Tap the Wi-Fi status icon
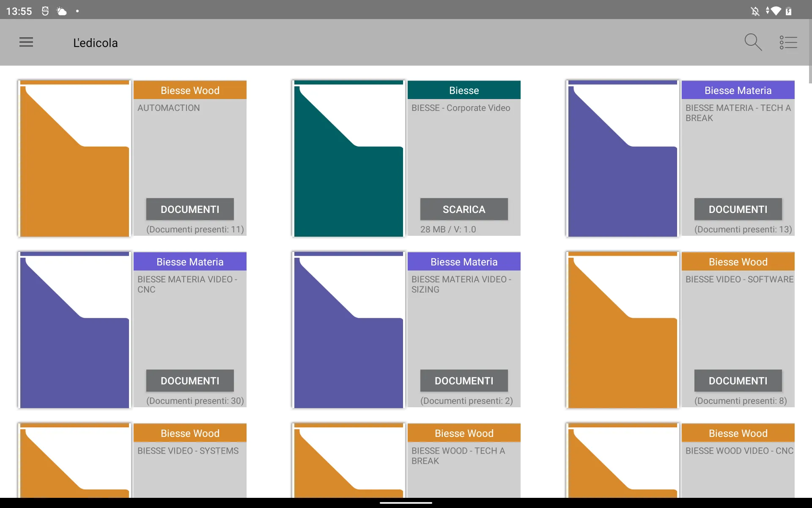 tap(776, 11)
